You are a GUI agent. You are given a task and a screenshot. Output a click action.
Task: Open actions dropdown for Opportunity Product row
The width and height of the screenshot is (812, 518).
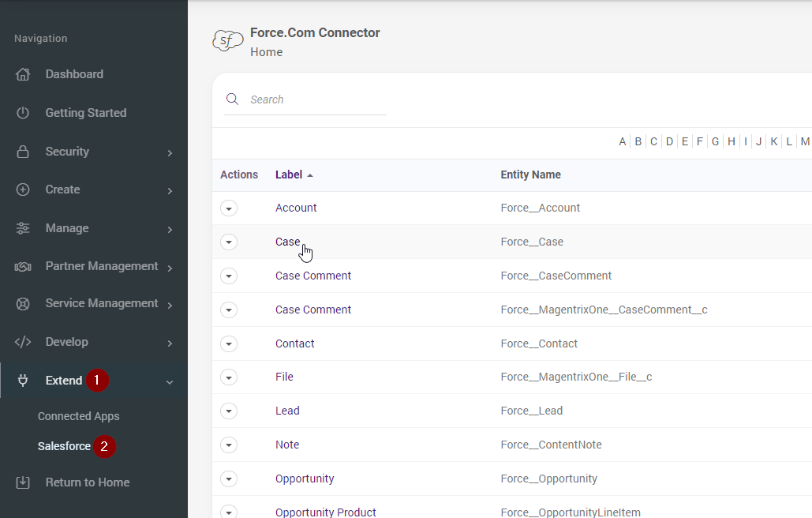click(x=229, y=511)
